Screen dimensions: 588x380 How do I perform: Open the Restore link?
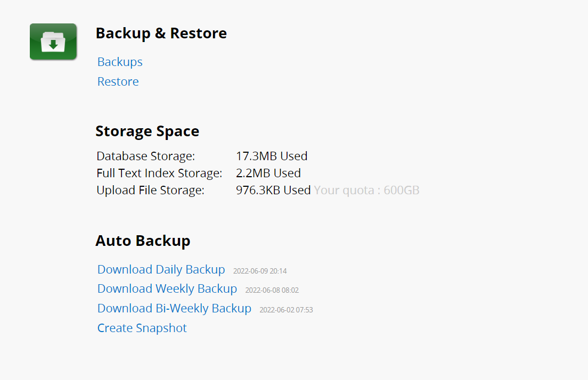click(x=118, y=81)
